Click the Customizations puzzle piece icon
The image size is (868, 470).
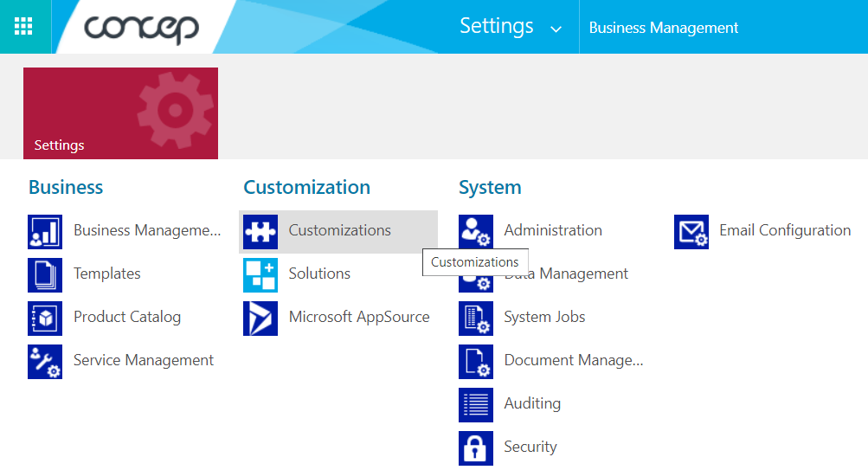(x=260, y=232)
